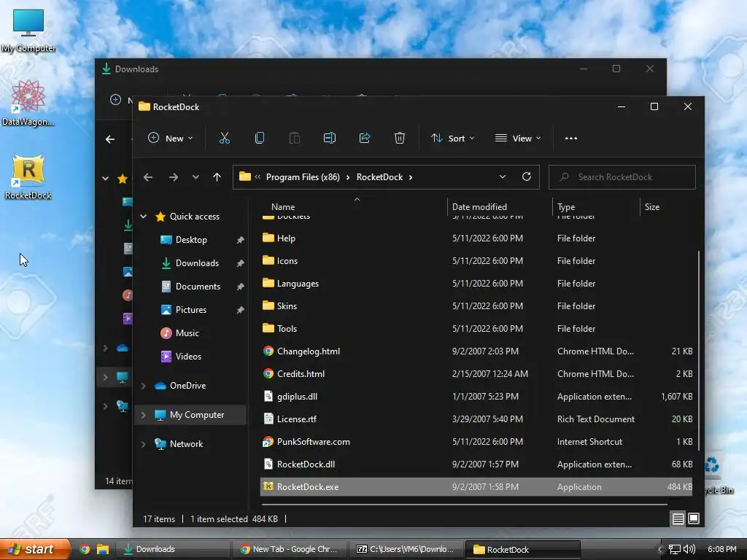The image size is (747, 560).
Task: Click horizontal scrollbar below file list
Action: (465, 504)
